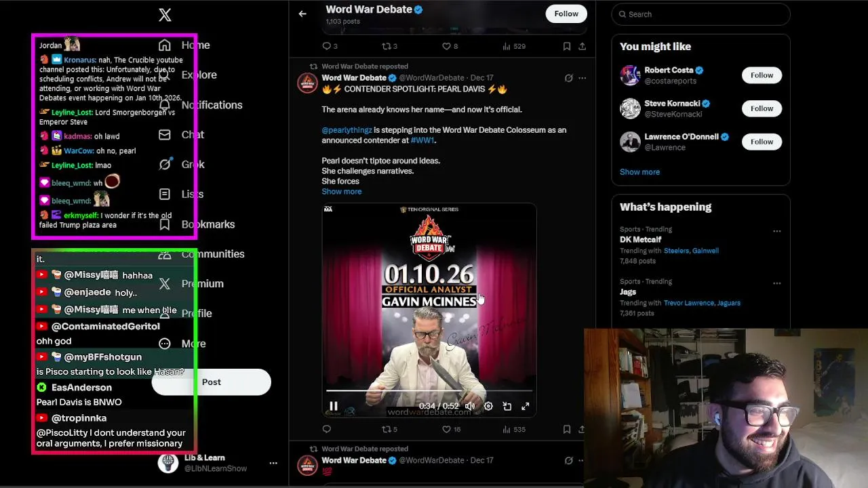This screenshot has width=868, height=488.
Task: Ask Grok about the bottom reposted post
Action: pyautogui.click(x=568, y=460)
